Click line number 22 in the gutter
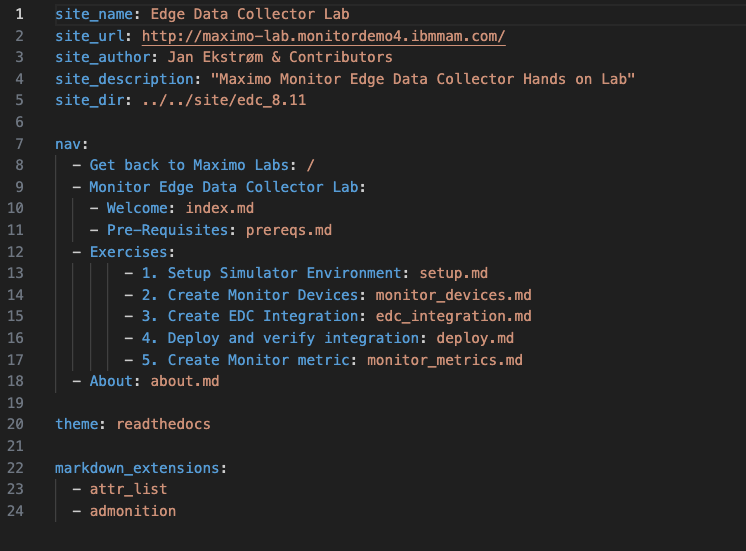Viewport: 746px width, 551px height. tap(15, 468)
